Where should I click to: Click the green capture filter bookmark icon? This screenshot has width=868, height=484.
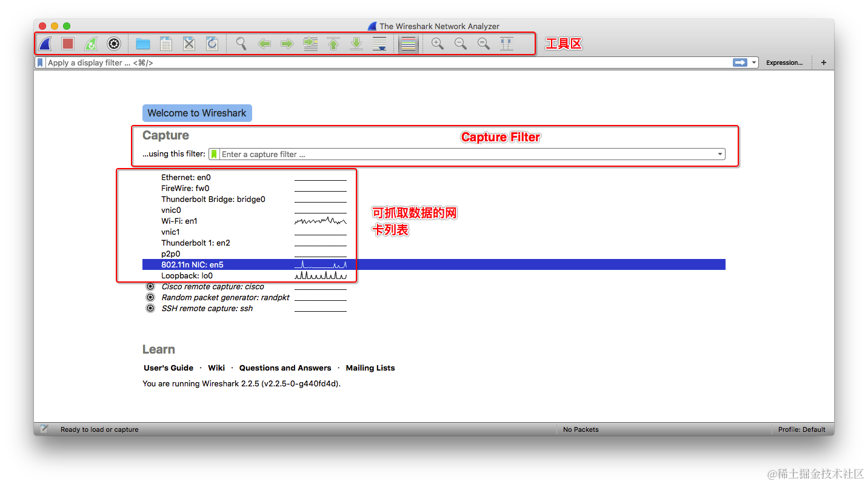(x=214, y=154)
